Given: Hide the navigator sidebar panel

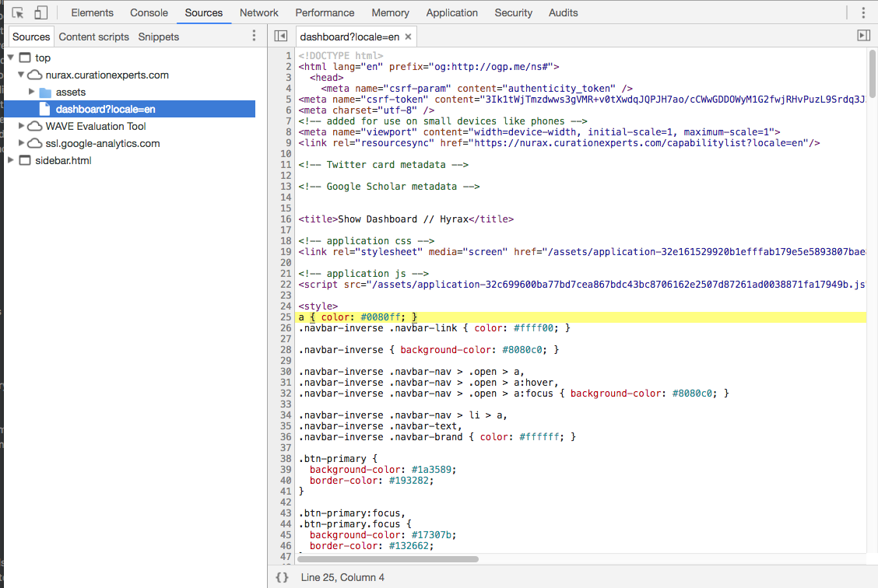Looking at the screenshot, I should pos(281,36).
